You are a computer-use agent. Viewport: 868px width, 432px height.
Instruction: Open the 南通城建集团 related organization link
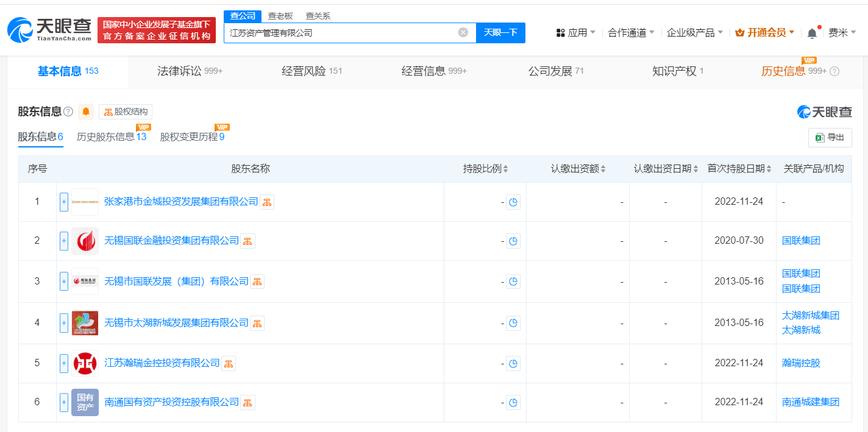pos(811,402)
